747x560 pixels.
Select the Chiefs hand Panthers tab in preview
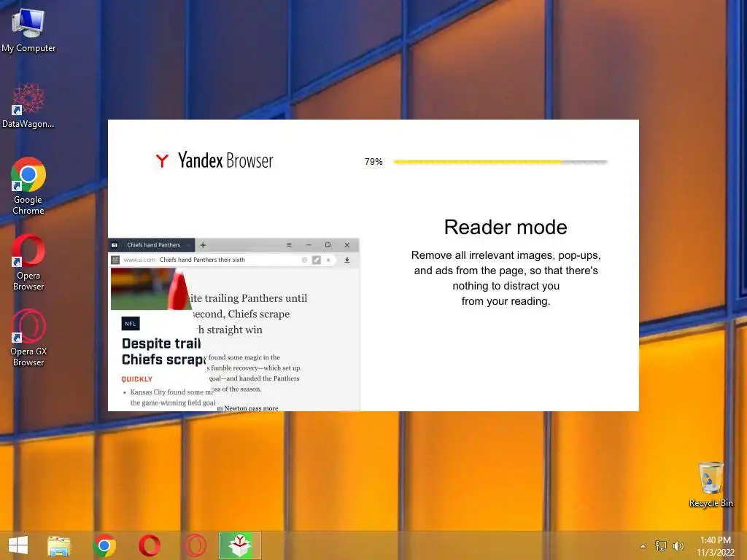coord(152,245)
